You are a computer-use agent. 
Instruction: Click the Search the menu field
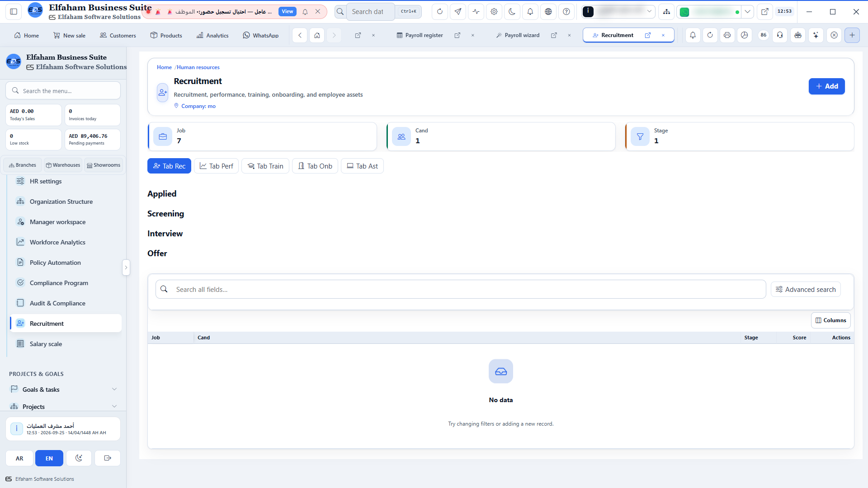coord(63,91)
